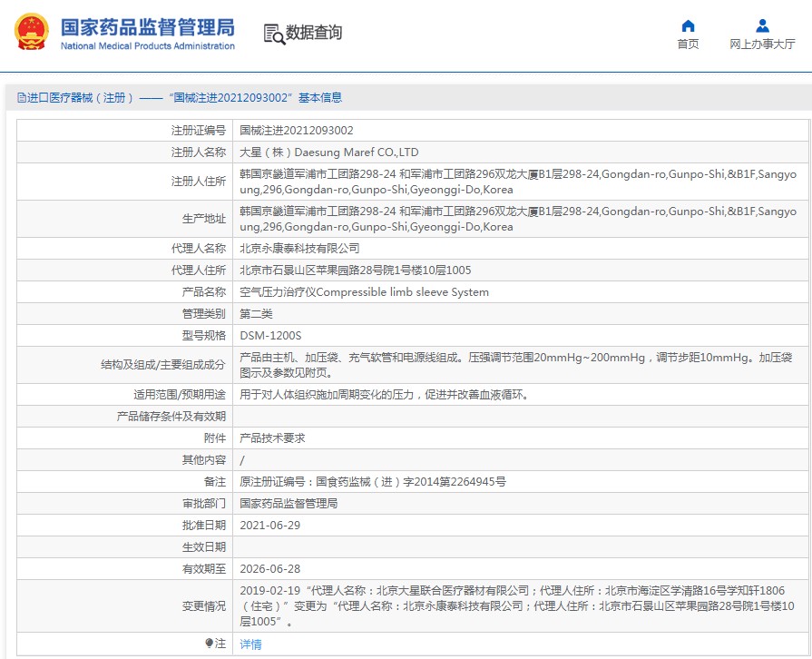The height and width of the screenshot is (659, 812).
Task: Open the 详情 link
Action: (x=250, y=644)
